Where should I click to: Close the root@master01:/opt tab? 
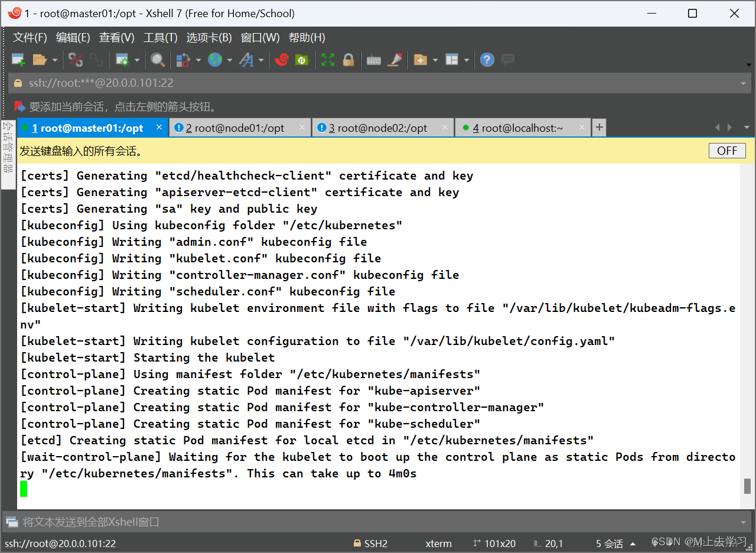pyautogui.click(x=159, y=128)
